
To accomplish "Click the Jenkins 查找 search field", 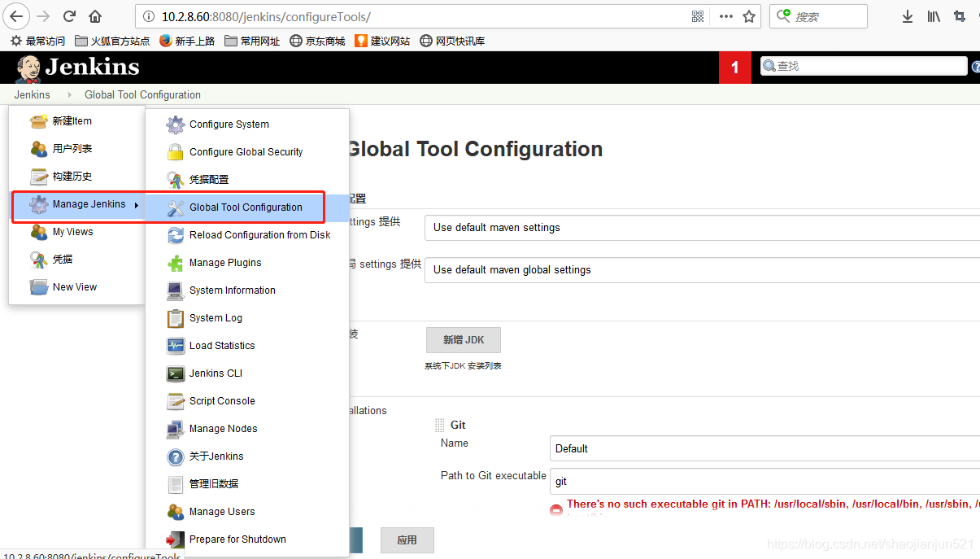I will (864, 66).
